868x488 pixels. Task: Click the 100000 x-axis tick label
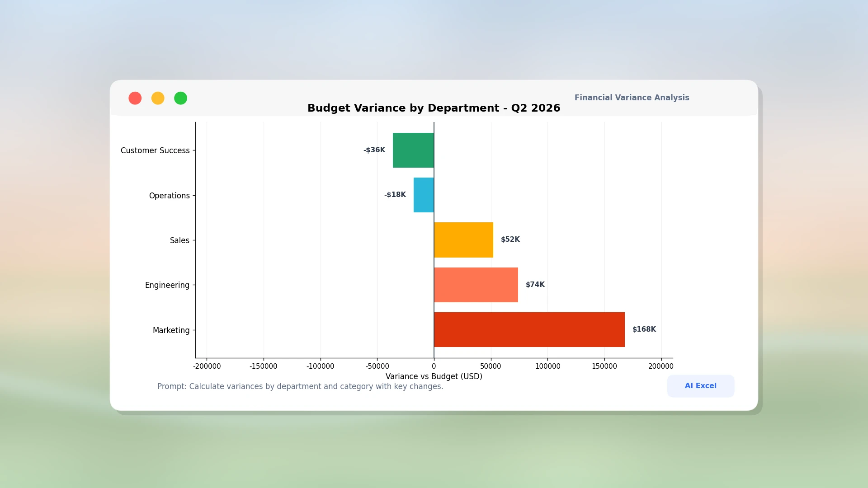click(547, 366)
